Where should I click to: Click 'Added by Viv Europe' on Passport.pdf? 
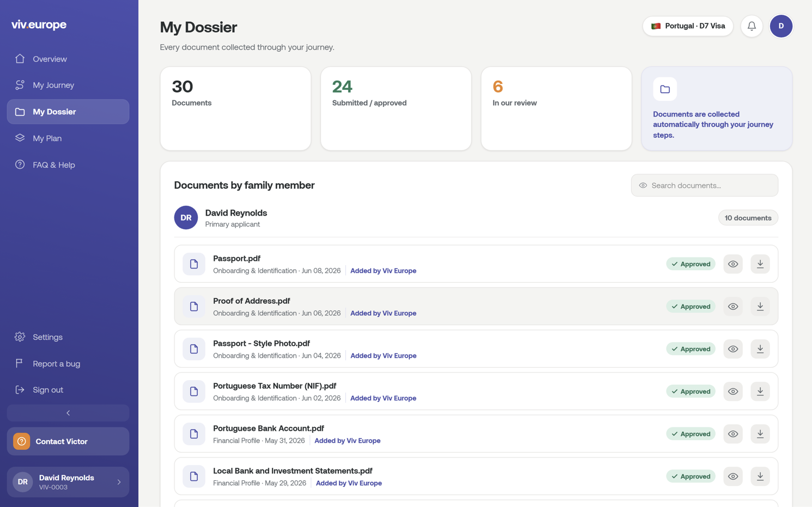(383, 271)
